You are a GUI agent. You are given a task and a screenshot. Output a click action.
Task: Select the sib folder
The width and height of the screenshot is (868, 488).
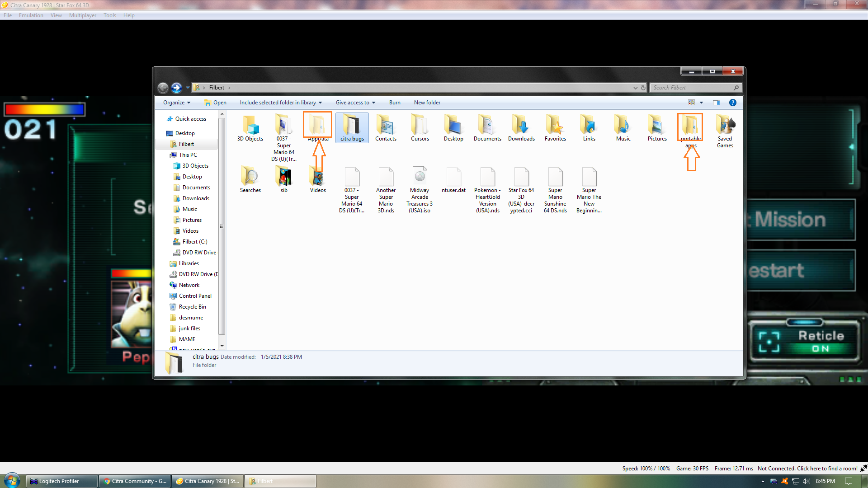click(284, 179)
